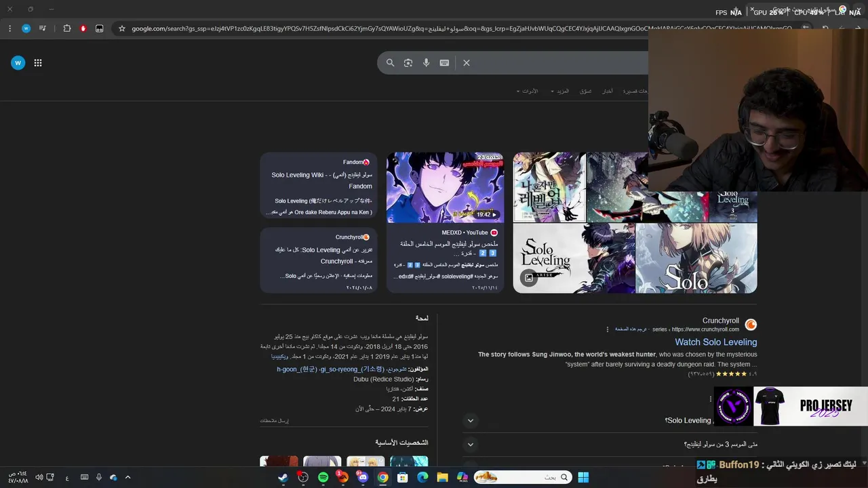Click the taskbar search box
The image size is (868, 488).
coord(522,477)
